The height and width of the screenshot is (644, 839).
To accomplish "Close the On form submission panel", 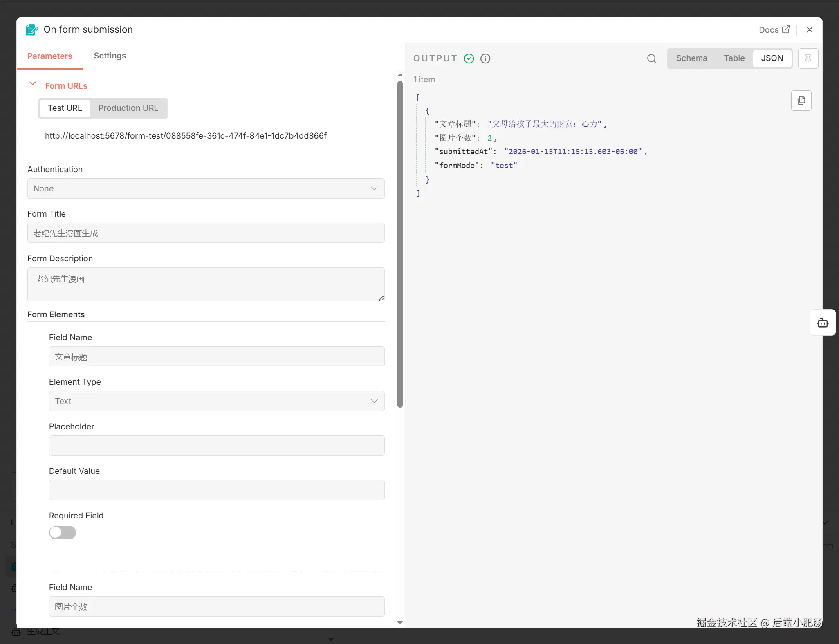I will 810,30.
